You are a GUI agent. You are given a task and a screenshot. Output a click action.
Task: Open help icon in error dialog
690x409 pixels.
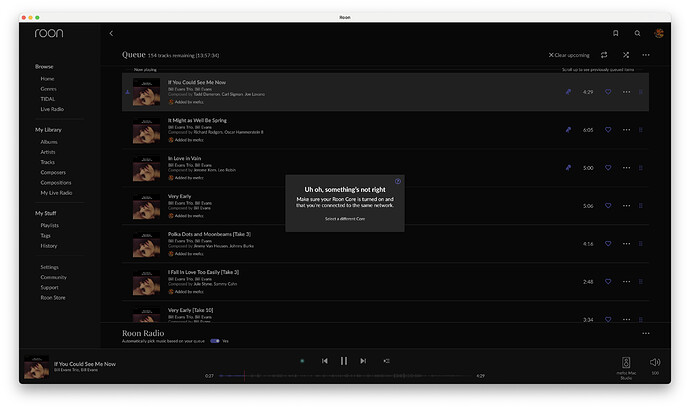398,181
